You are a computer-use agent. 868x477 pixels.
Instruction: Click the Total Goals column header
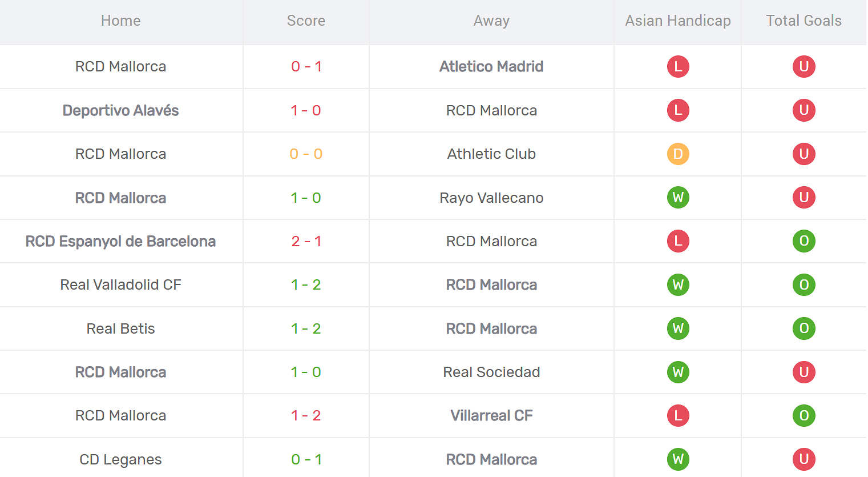click(x=804, y=21)
